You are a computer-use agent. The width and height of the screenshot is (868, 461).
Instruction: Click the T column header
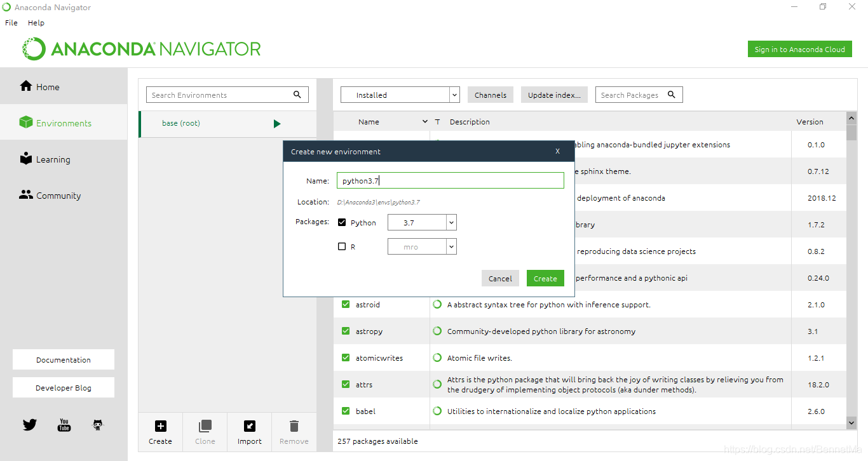pyautogui.click(x=437, y=122)
